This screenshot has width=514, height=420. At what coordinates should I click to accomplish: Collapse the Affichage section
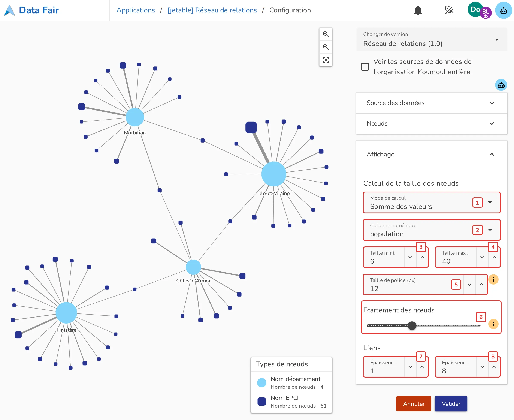coord(432,154)
